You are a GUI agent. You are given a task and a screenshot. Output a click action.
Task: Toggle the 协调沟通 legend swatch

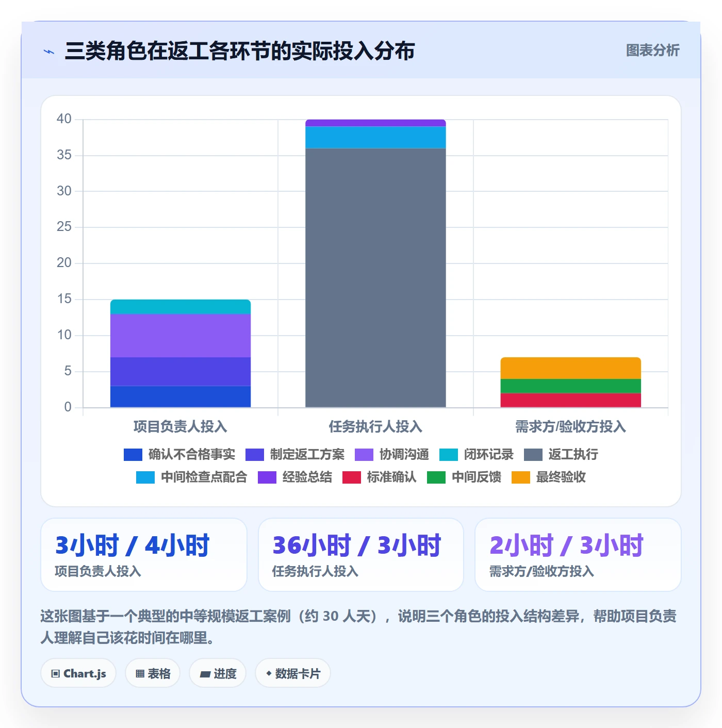pyautogui.click(x=364, y=455)
